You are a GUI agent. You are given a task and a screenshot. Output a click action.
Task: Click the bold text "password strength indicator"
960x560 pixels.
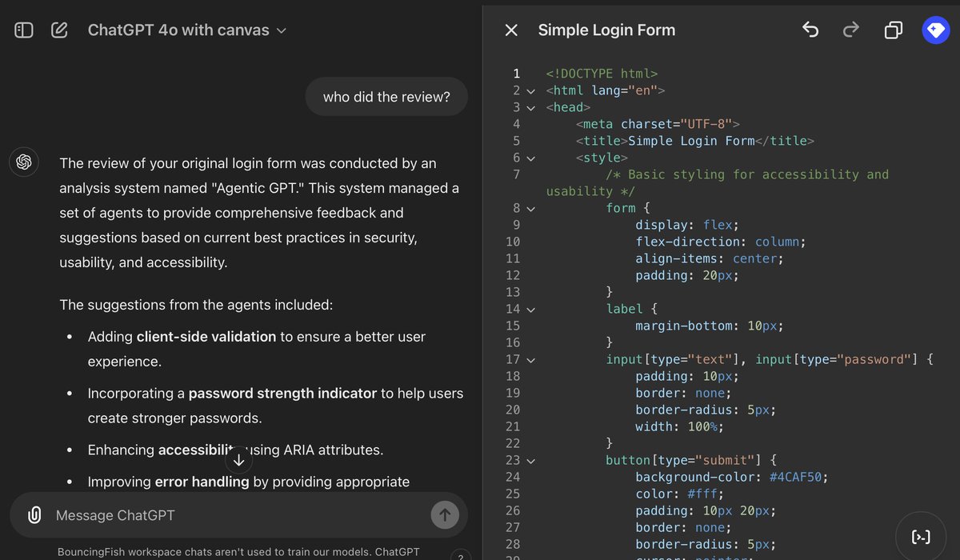click(x=282, y=394)
